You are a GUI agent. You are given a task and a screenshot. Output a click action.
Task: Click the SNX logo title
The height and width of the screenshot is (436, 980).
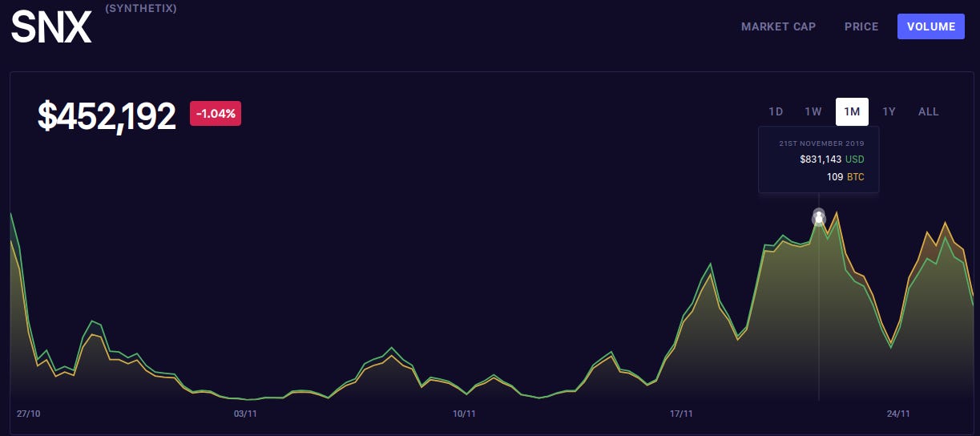[x=51, y=28]
